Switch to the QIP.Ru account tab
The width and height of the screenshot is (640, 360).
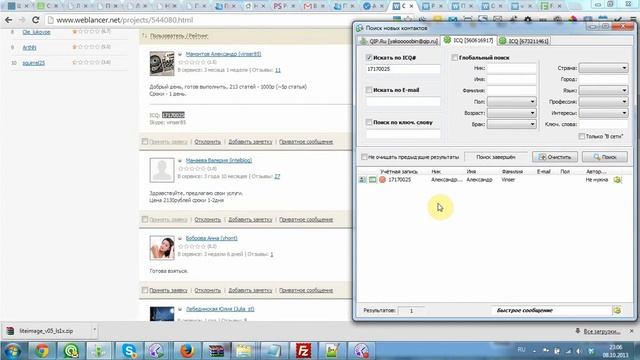[399, 41]
